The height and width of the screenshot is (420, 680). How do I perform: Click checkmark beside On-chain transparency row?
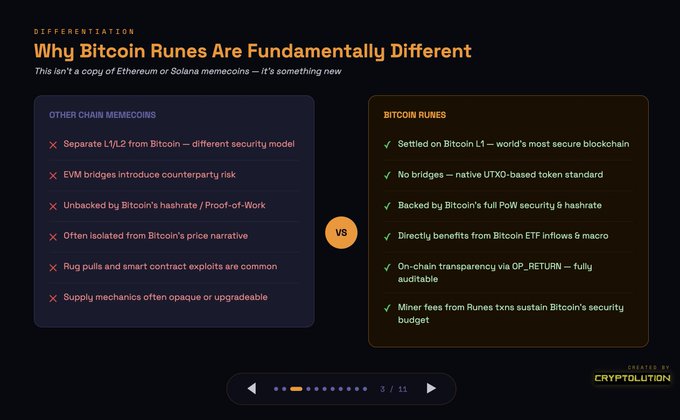click(x=387, y=267)
